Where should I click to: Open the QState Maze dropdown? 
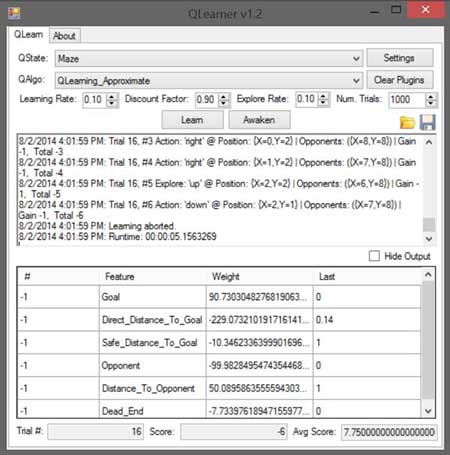pyautogui.click(x=209, y=59)
